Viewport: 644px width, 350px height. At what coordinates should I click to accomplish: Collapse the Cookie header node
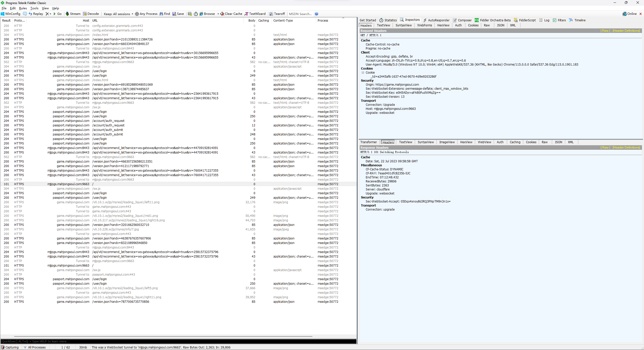pos(363,73)
